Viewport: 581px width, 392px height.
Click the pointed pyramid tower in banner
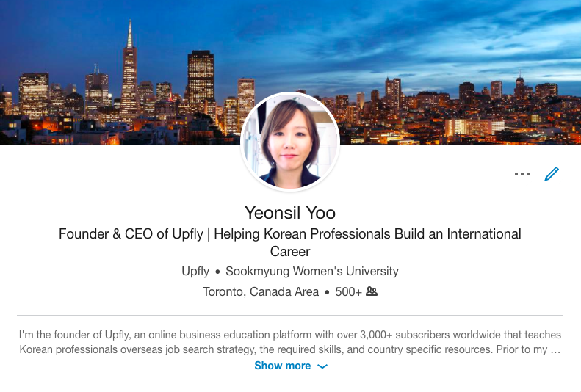click(x=129, y=70)
